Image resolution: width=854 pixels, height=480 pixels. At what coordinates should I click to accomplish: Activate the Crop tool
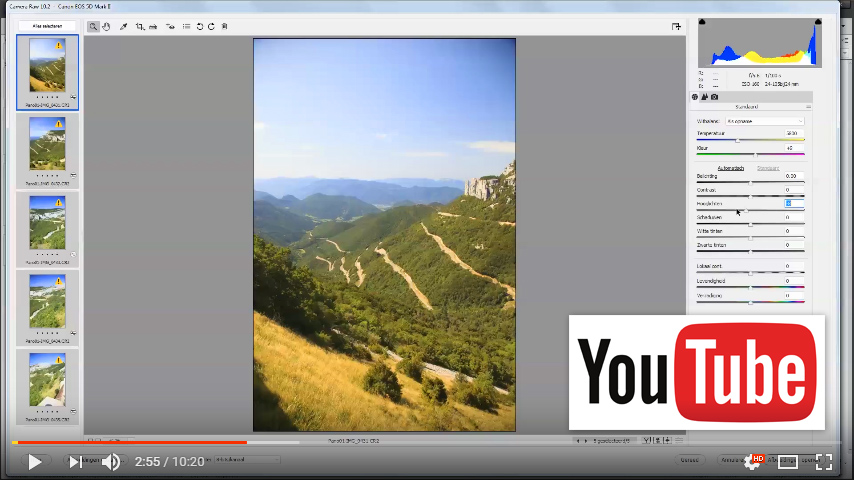[140, 27]
